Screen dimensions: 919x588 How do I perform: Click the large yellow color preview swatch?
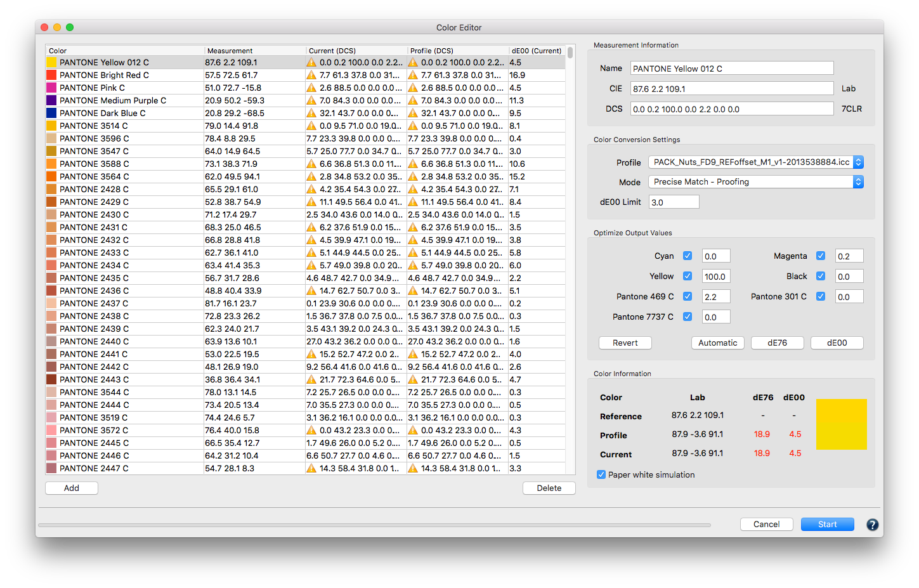(842, 424)
